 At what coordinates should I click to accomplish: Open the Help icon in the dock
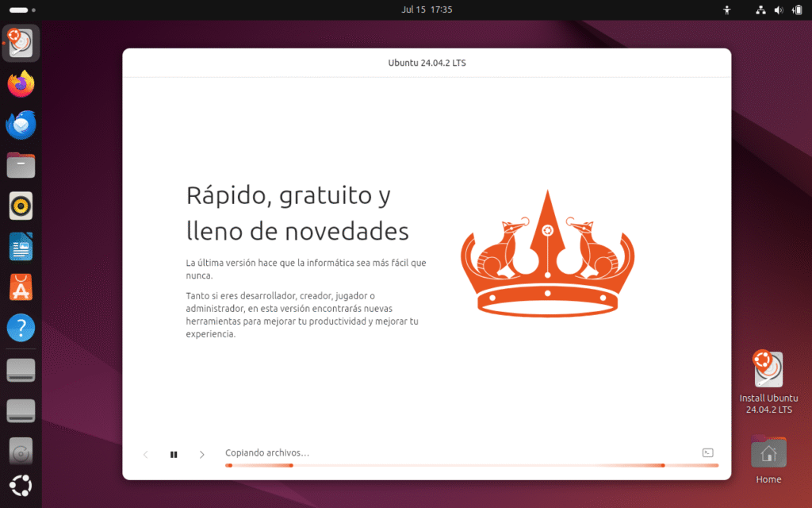click(21, 328)
